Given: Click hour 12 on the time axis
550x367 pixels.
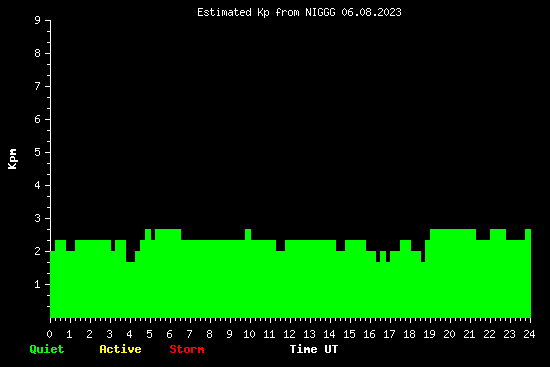Looking at the screenshot, I should click(289, 334).
